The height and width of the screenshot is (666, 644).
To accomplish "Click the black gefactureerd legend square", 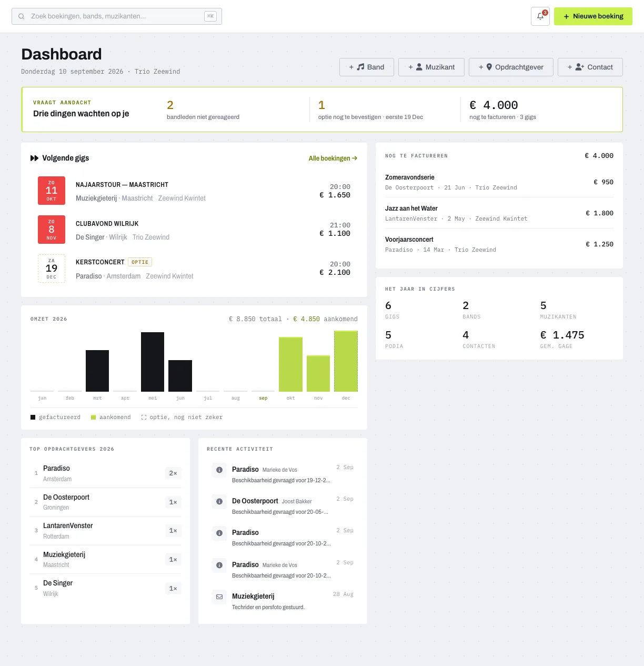I will [x=33, y=417].
